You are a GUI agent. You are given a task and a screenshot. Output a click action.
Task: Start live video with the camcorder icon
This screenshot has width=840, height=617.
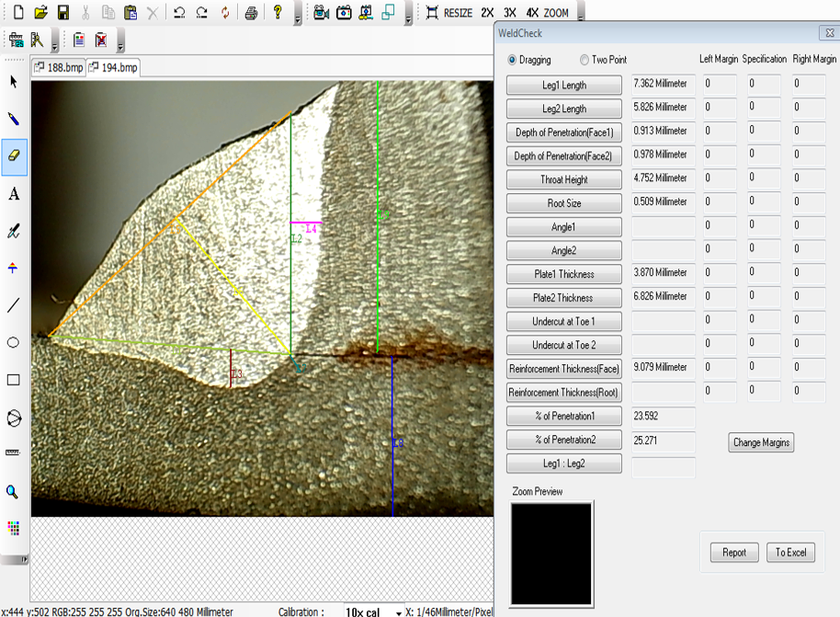pos(321,12)
